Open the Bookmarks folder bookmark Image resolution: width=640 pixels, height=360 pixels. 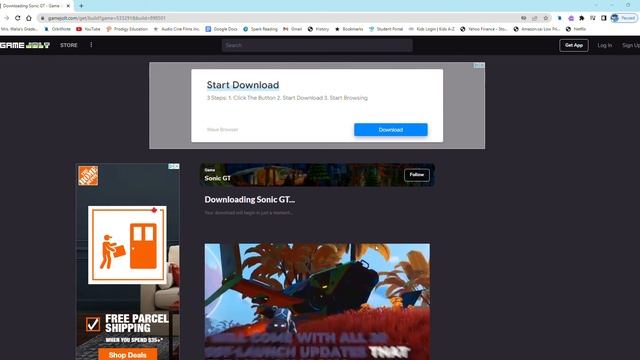(349, 29)
